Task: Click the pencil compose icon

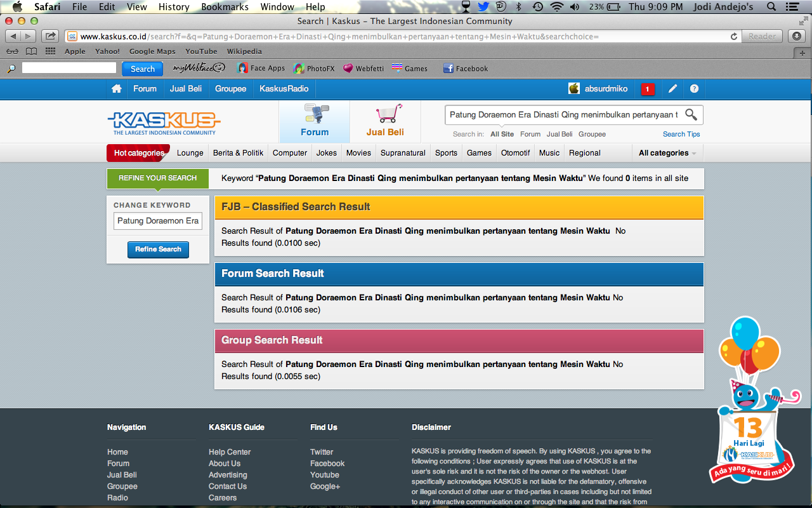Action: [673, 89]
